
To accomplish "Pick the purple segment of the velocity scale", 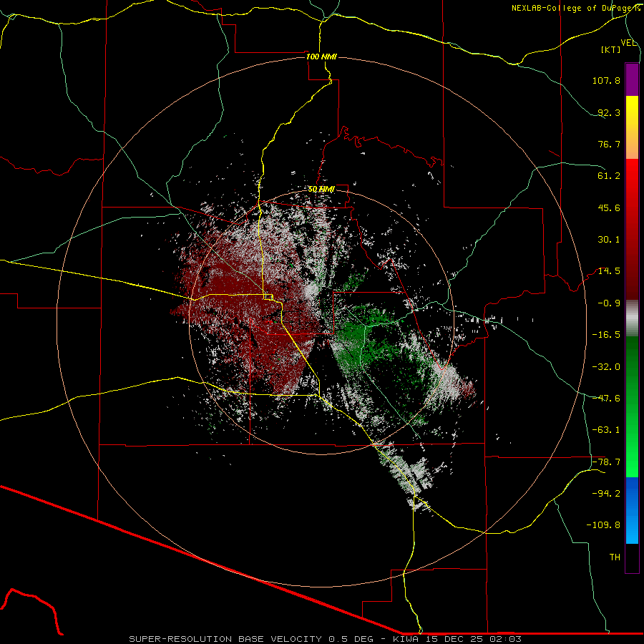I will 632,79.
